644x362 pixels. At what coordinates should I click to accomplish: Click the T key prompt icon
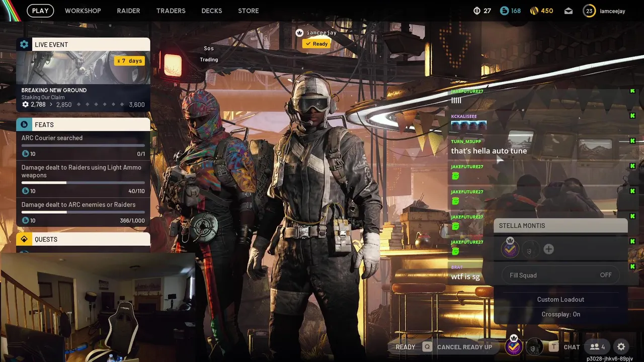click(x=554, y=347)
